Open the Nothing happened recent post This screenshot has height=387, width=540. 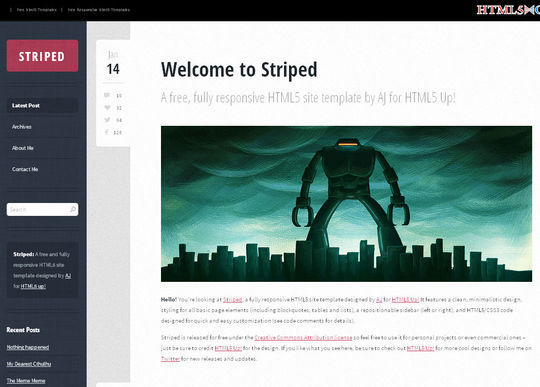point(28,347)
